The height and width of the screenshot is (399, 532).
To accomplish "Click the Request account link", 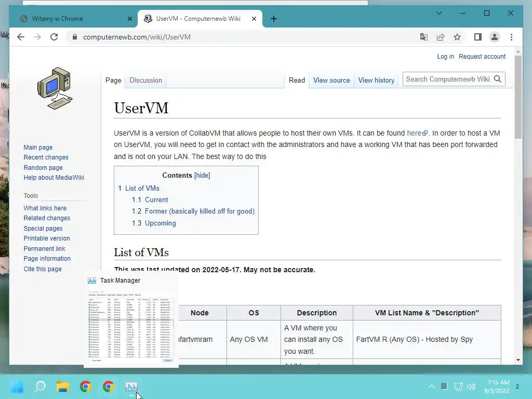I will 482,57.
